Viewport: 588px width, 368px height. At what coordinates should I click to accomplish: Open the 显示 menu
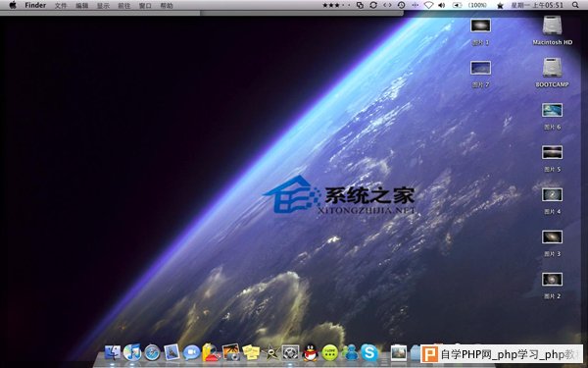tap(103, 6)
